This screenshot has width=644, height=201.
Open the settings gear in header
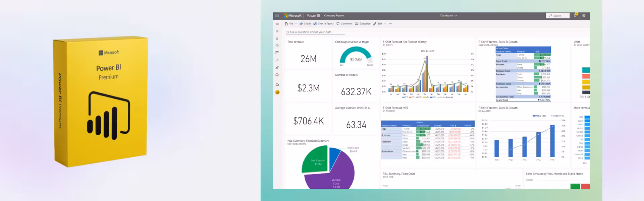(584, 15)
